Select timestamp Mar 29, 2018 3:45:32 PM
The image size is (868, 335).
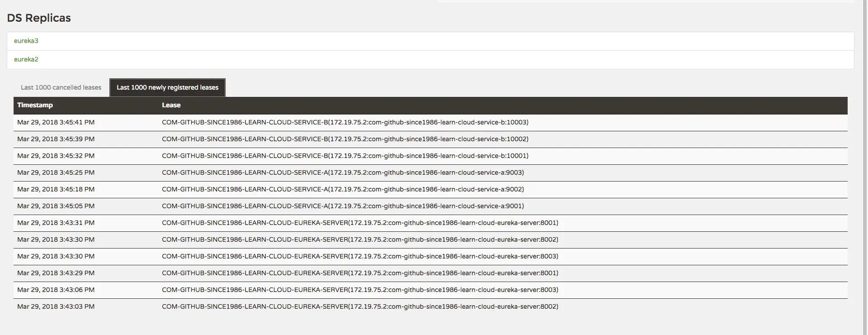pos(56,156)
